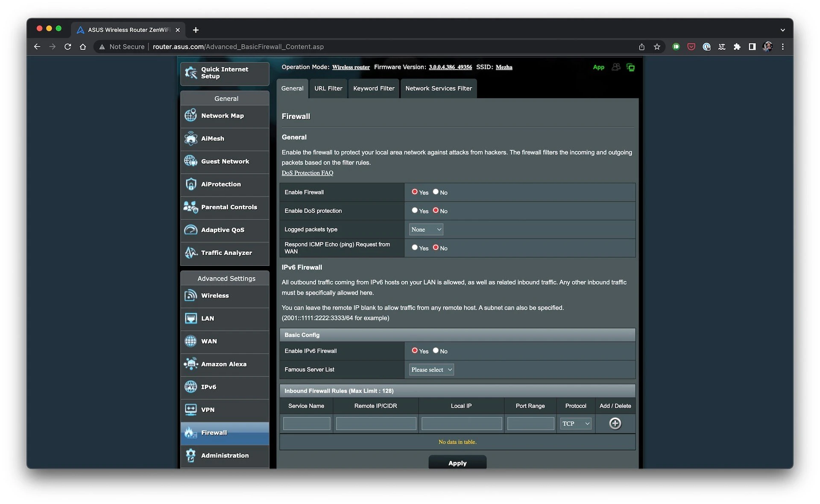Switch to the General tab
The width and height of the screenshot is (820, 504).
tap(292, 88)
